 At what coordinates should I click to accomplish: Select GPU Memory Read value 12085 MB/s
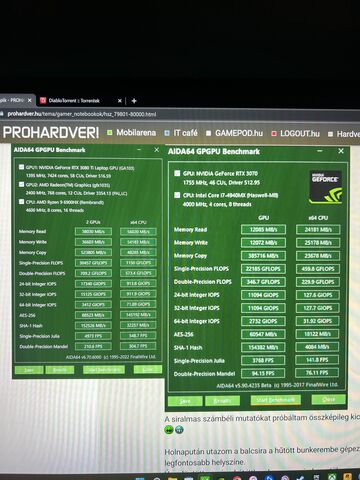pos(263,230)
